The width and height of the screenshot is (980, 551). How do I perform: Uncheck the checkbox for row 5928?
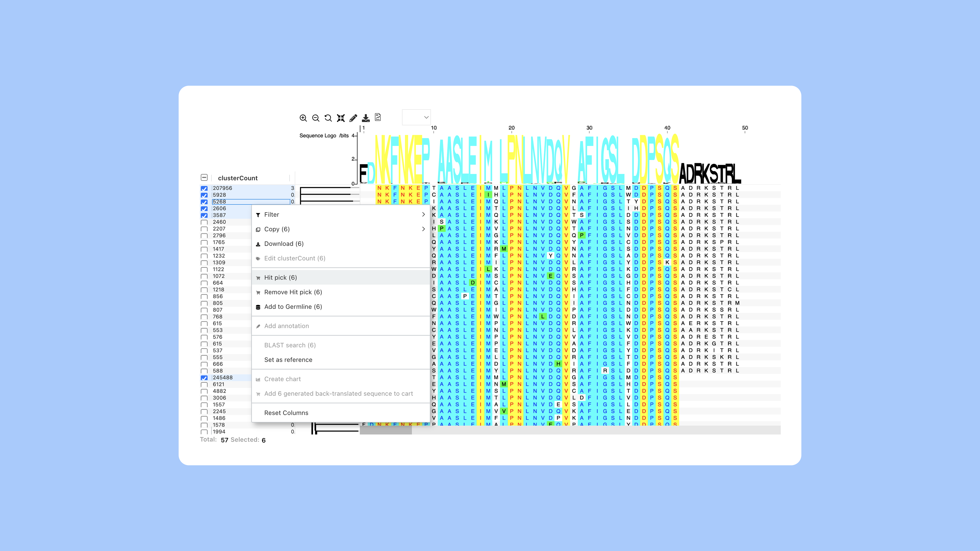point(204,195)
